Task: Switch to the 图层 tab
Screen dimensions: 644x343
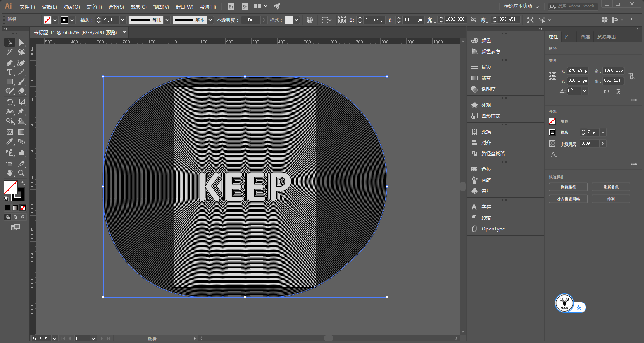Action: point(585,37)
